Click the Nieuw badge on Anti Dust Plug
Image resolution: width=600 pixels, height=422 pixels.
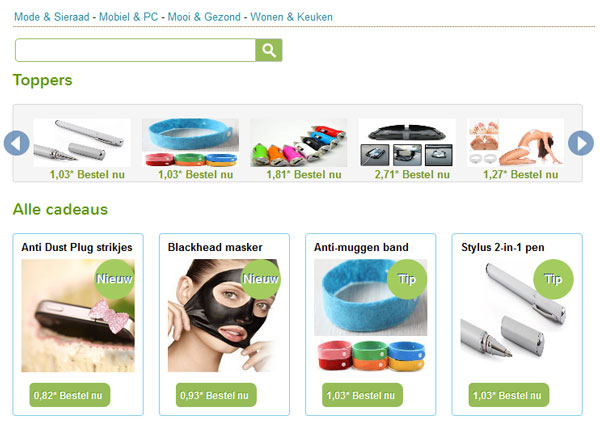tap(114, 279)
